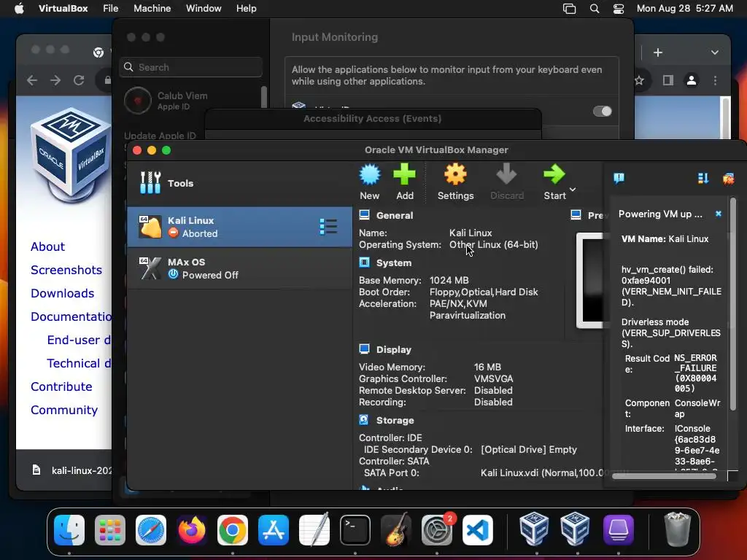Open the Apple menu
747x560 pixels.
19,9
